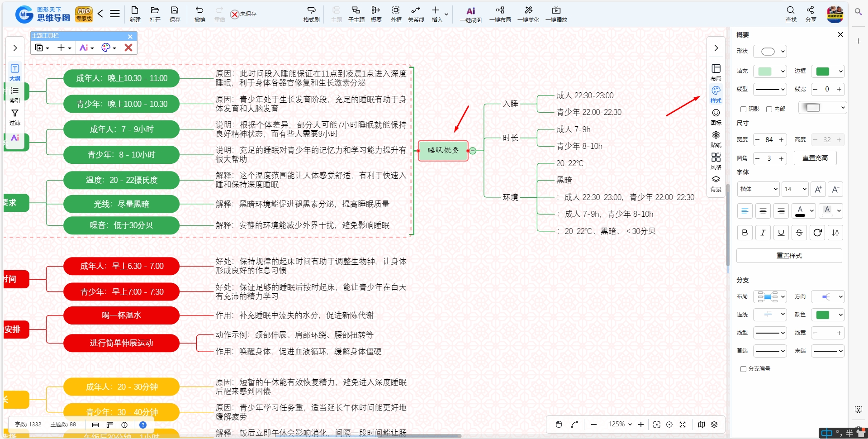This screenshot has height=439, width=868.
Task: Open the AI panel in left sidebar
Action: 15,138
